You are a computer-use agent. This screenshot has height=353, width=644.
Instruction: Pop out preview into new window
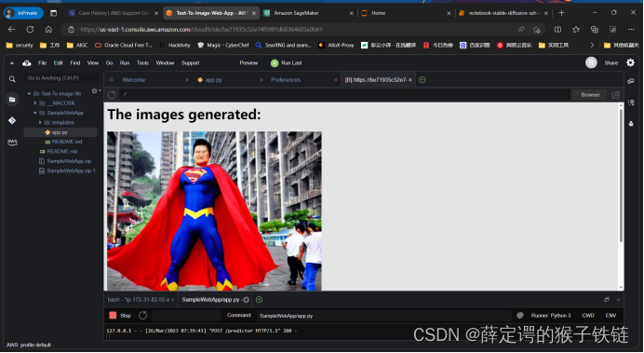pos(615,95)
